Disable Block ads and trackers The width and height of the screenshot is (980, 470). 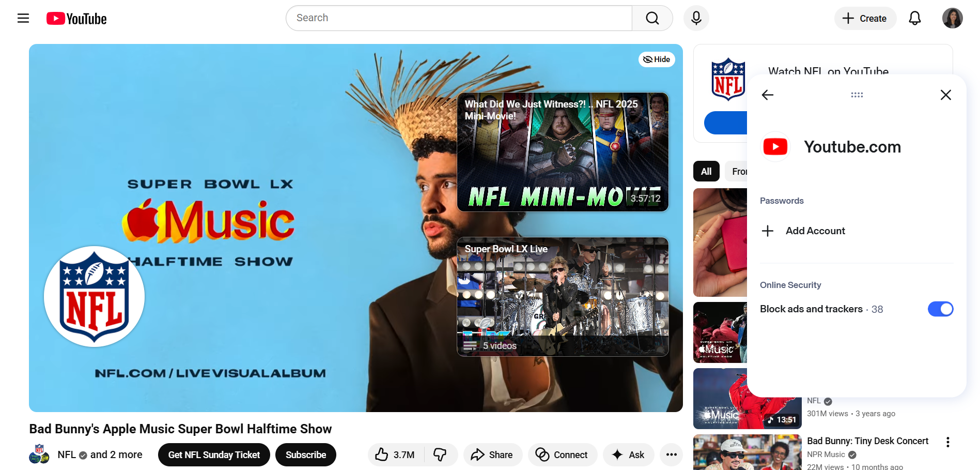(940, 309)
